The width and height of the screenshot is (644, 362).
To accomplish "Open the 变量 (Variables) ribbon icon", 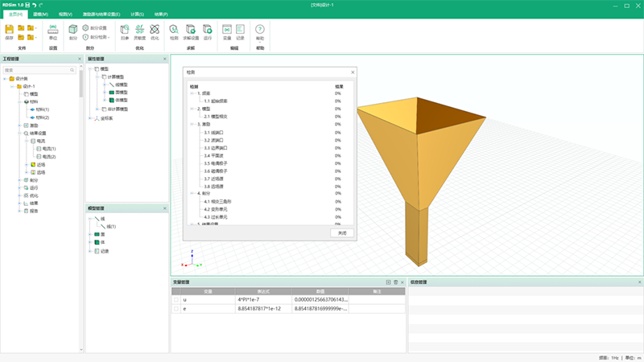I will coord(226,31).
